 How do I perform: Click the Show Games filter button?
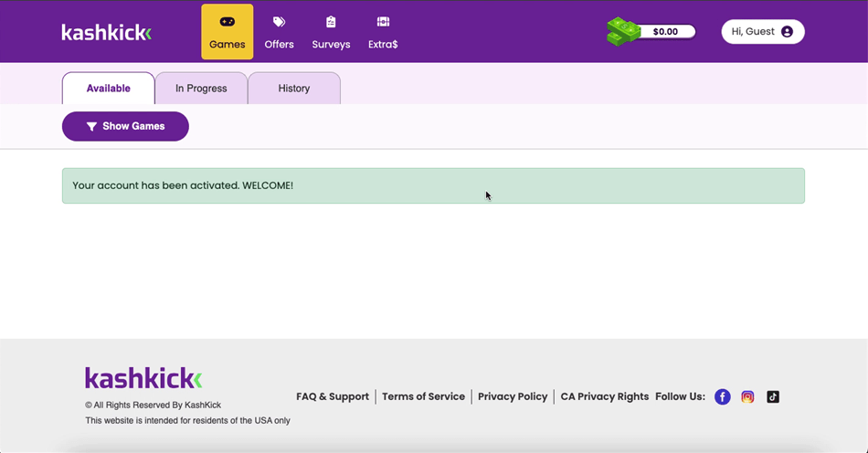(126, 126)
